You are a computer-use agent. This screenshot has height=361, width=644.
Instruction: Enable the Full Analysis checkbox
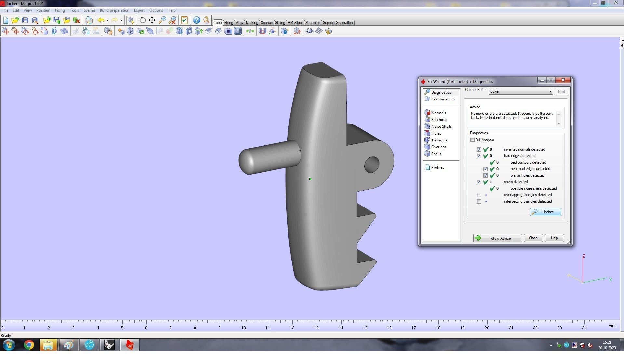[472, 140]
